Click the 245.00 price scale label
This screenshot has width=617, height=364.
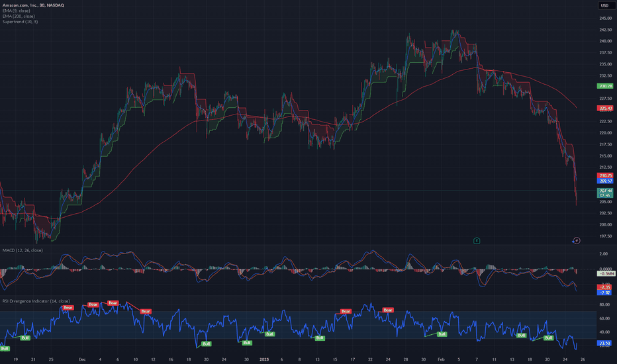[x=606, y=18]
